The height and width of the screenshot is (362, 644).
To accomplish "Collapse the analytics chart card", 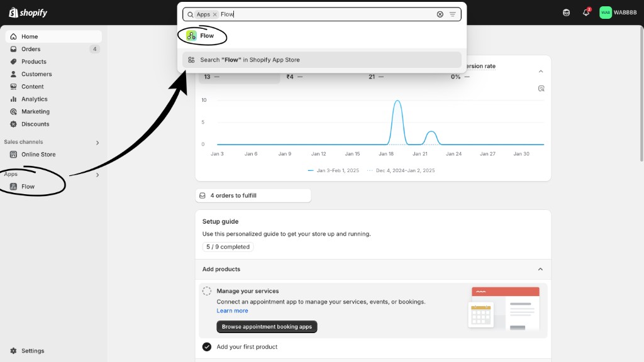I will 541,72.
